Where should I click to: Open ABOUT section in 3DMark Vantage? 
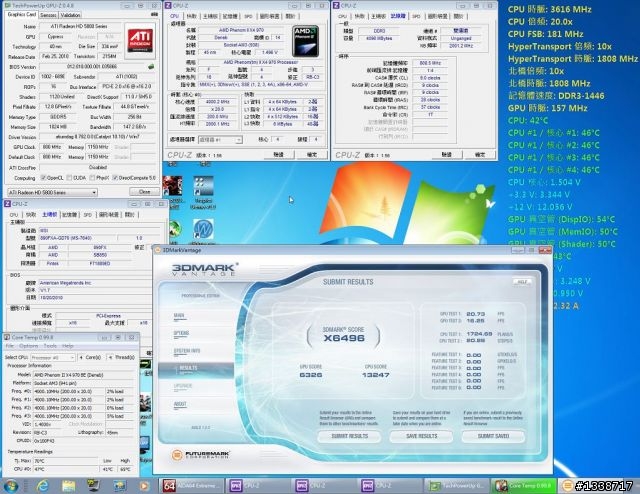coord(180,404)
